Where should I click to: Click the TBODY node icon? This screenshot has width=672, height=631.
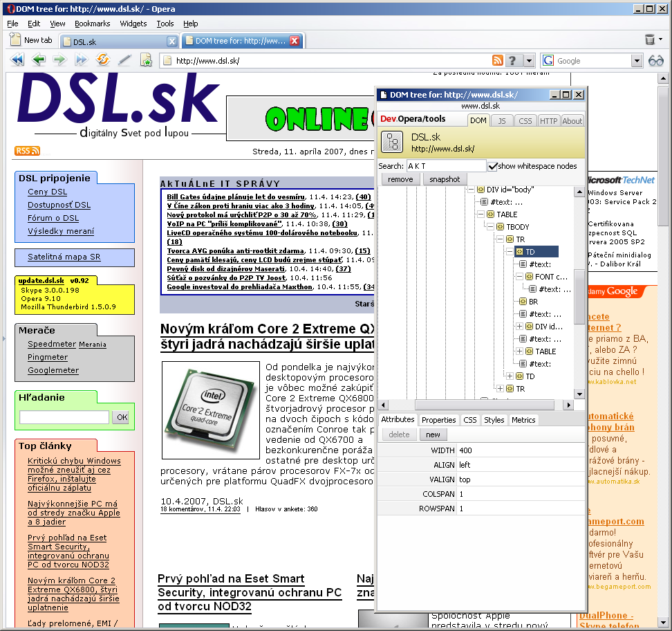[x=500, y=227]
